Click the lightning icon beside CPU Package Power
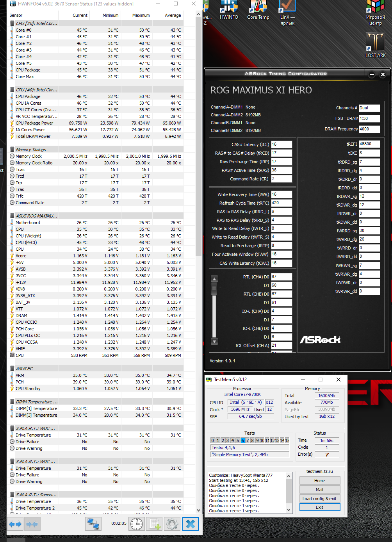Screen dimensions: 392x542 click(x=12, y=123)
